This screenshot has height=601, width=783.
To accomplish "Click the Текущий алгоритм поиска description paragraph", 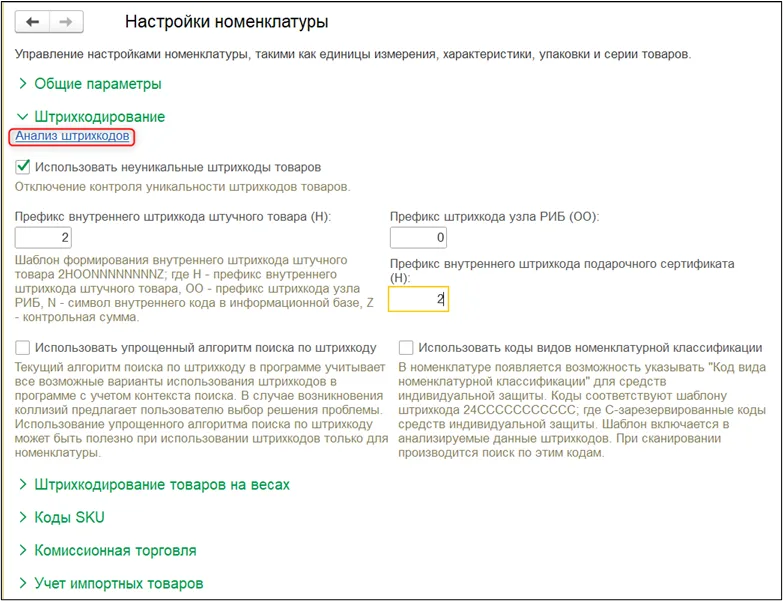I will (x=201, y=410).
